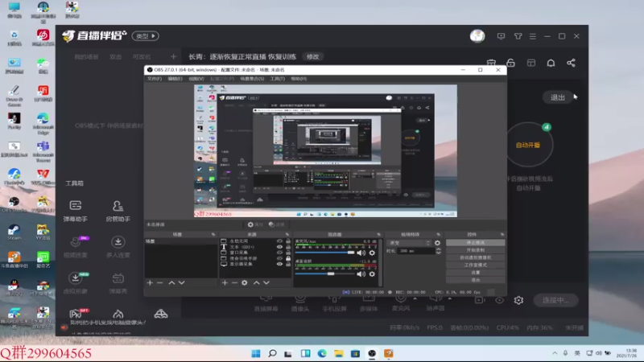Image resolution: width=644 pixels, height=362 pixels.
Task: Toggle lock on 显示器采集 source
Action: (x=288, y=264)
